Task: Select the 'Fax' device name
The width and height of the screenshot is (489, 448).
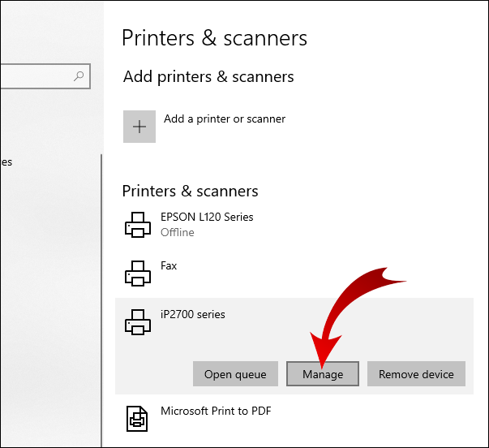Action: [169, 265]
